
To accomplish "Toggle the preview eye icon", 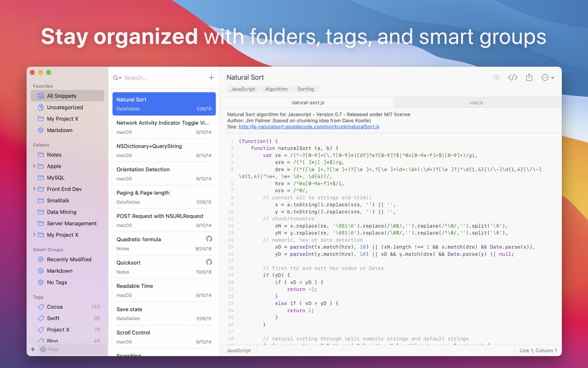I will 496,78.
